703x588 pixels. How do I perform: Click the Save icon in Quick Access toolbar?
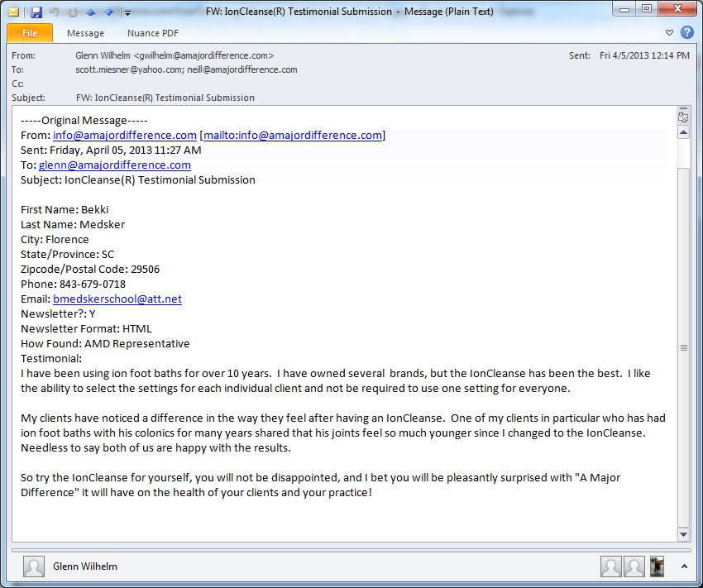click(x=36, y=12)
